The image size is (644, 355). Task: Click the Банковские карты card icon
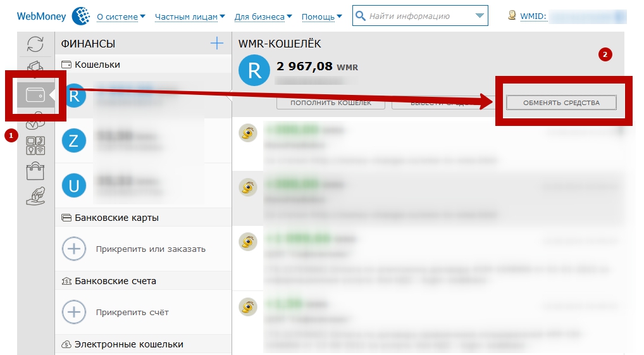click(x=66, y=218)
